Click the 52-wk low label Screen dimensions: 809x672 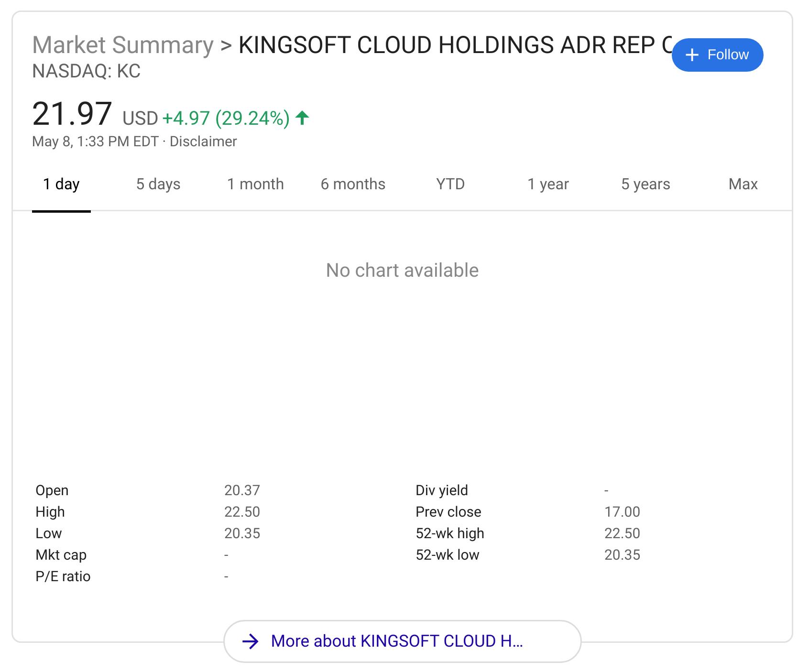click(x=448, y=555)
